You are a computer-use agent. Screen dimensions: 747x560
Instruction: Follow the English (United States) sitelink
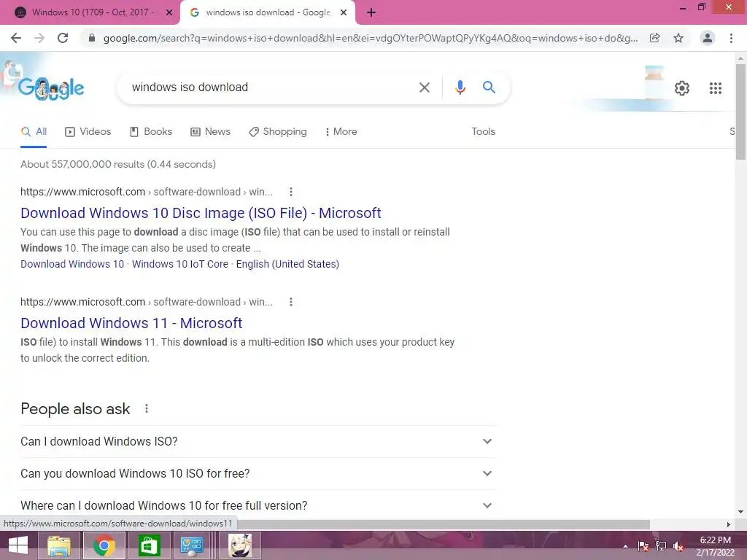coord(287,264)
